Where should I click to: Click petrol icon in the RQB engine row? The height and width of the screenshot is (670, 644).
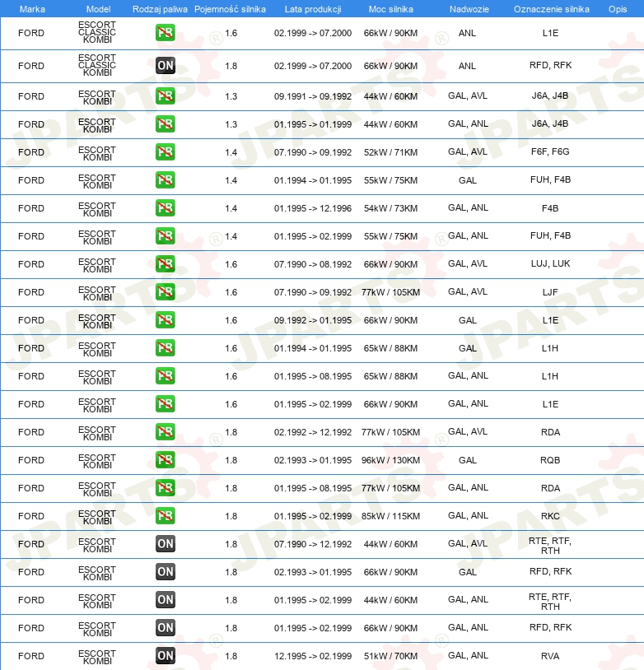(x=165, y=460)
